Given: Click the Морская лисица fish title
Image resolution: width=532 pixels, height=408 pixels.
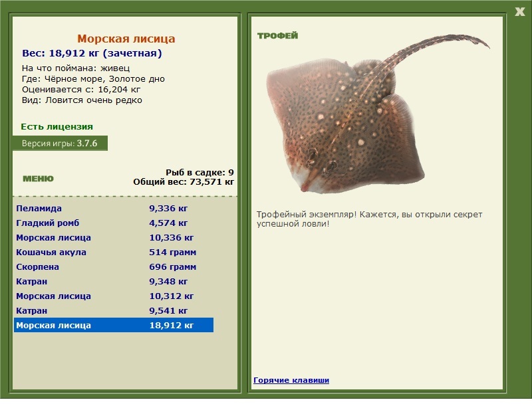Looking at the screenshot, I should tap(126, 39).
